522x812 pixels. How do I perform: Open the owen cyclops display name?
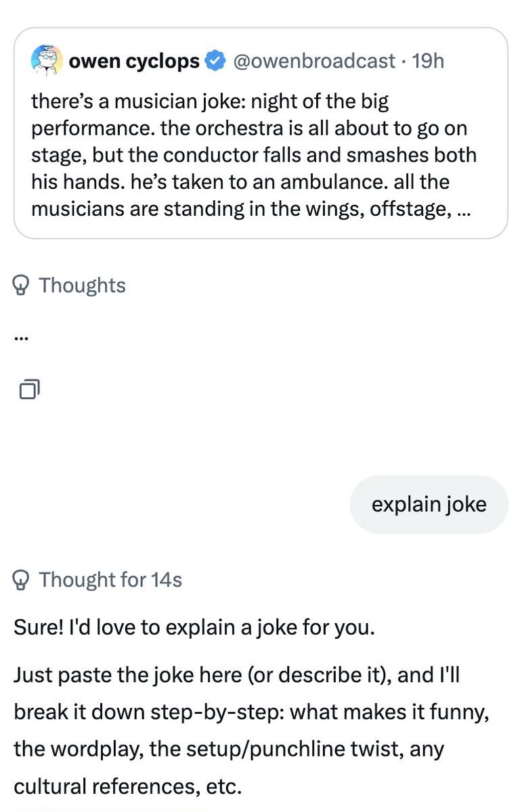click(134, 62)
